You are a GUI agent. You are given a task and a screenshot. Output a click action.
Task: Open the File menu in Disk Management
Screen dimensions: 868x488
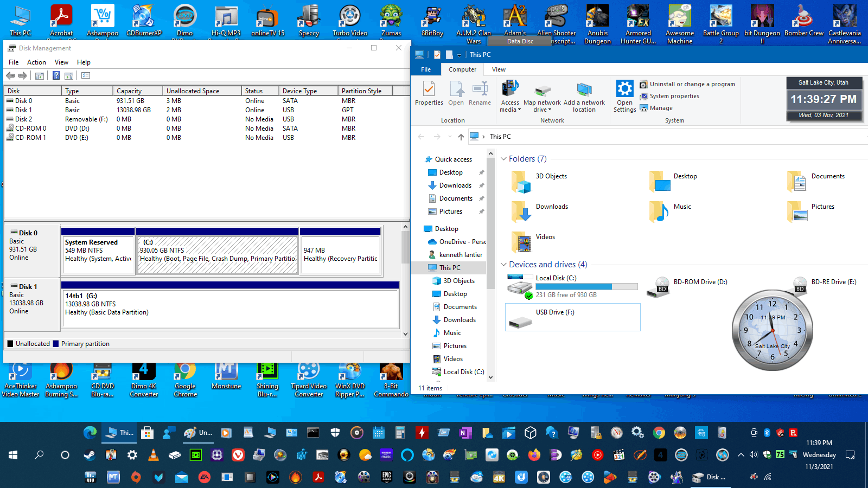[14, 62]
